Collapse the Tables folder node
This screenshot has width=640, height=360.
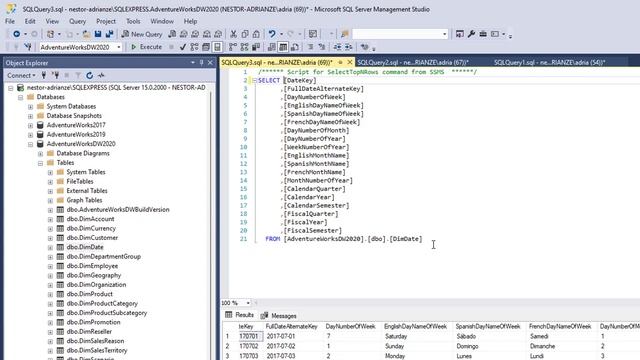(40, 163)
